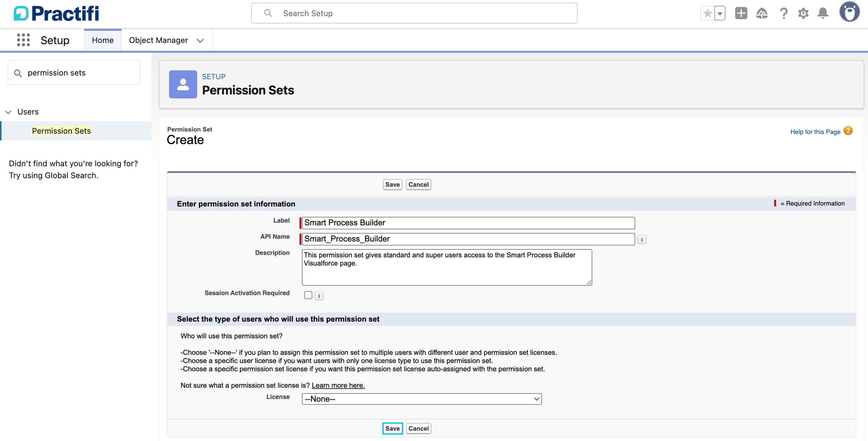Click the Practifi logo
Image resolution: width=868 pixels, height=441 pixels.
(56, 13)
